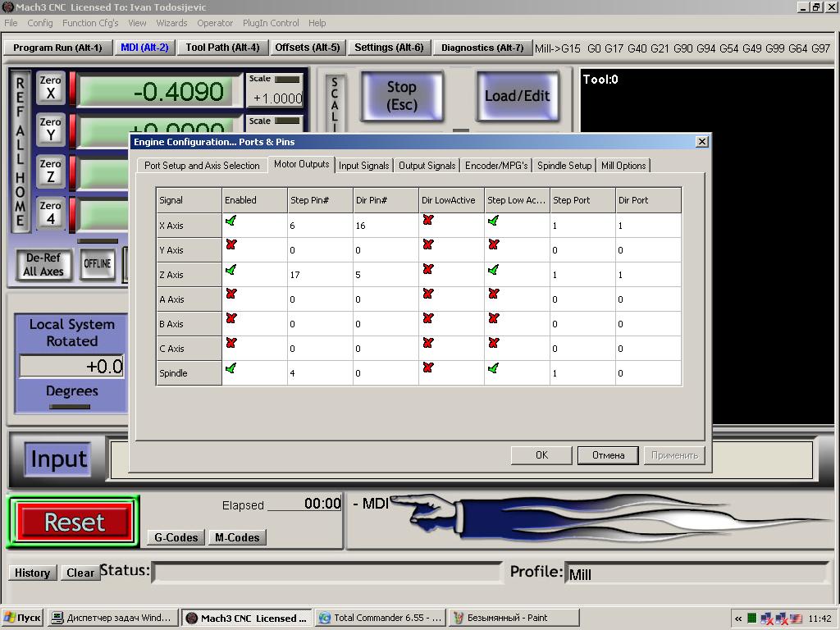
Task: Open the Wizards menu
Action: click(x=171, y=23)
